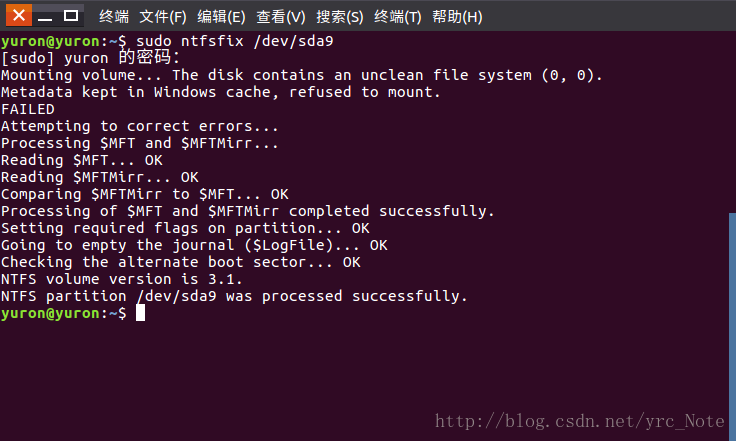The image size is (736, 441).
Task: Close the terminal window
Action: pyautogui.click(x=19, y=15)
